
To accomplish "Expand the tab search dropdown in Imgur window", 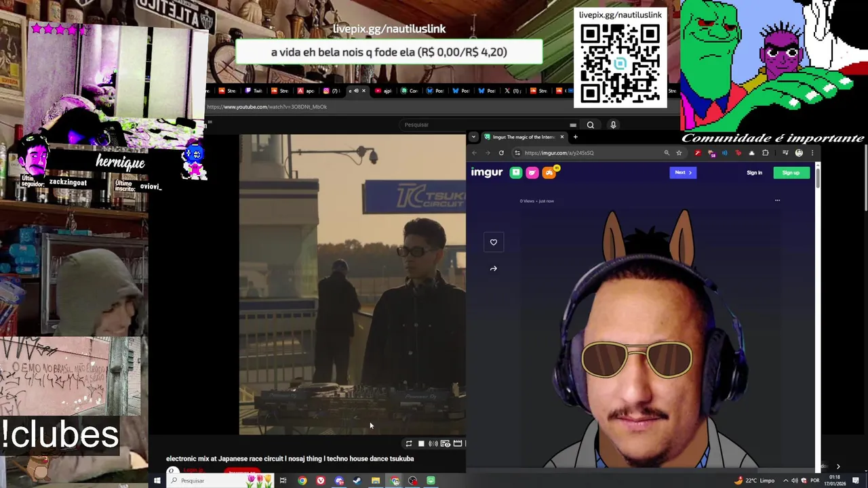I will pyautogui.click(x=473, y=137).
